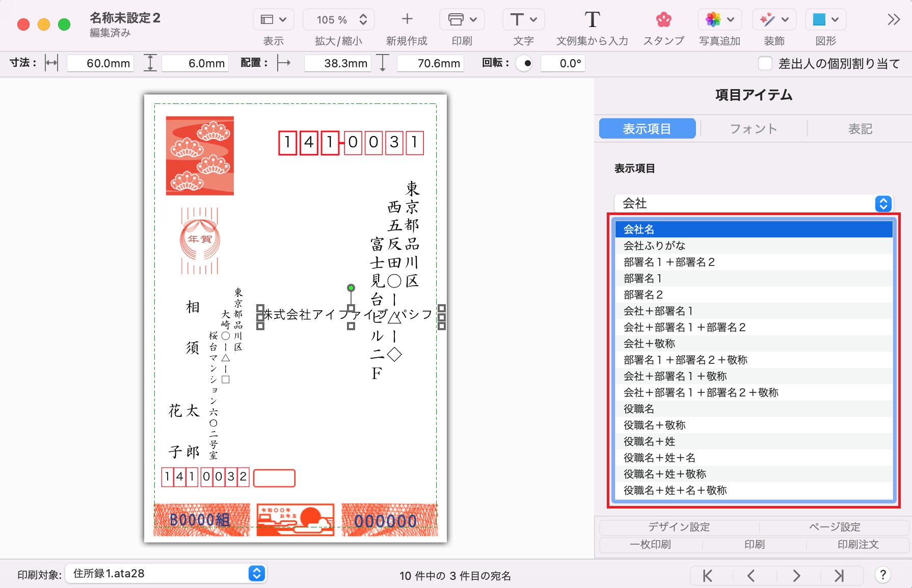Select 役職名＋姓 list item
The height and width of the screenshot is (588, 912).
tap(754, 441)
